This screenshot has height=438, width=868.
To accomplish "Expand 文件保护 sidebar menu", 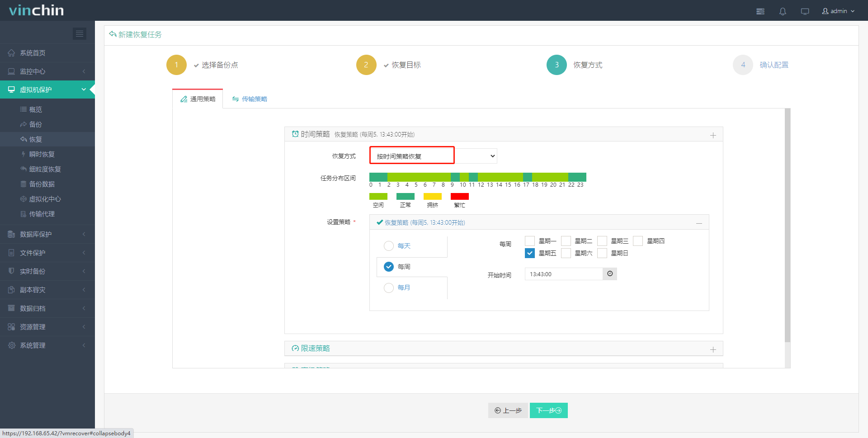I will 47,253.
